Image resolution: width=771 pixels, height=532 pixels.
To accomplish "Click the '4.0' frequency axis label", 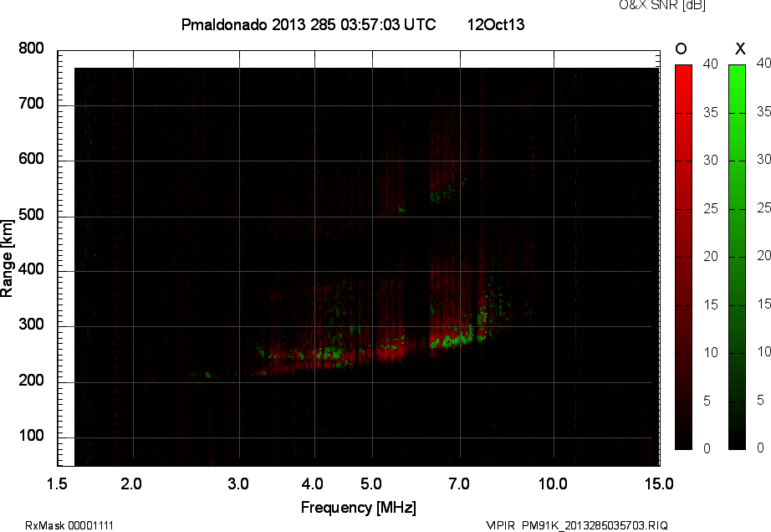I will 312,483.
